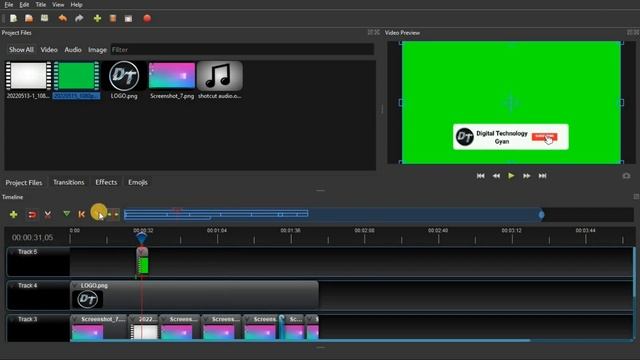Screen dimensions: 640x360
Task: Open Track 4 header dropdown arrow
Action: [x=12, y=286]
